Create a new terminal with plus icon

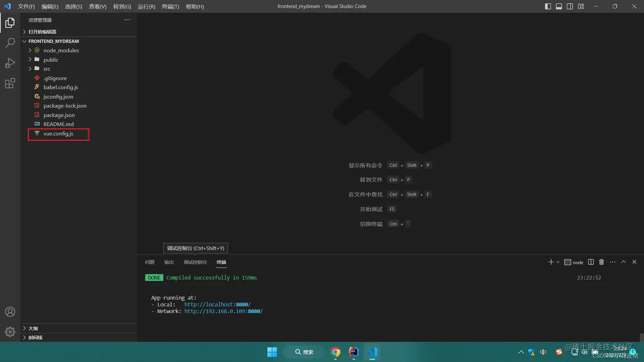[551, 262]
